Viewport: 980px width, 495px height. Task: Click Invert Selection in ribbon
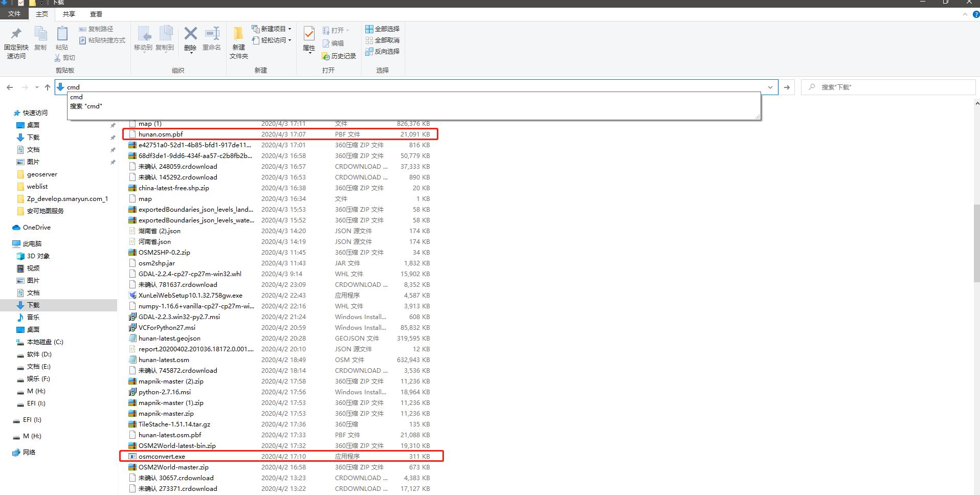(x=383, y=52)
